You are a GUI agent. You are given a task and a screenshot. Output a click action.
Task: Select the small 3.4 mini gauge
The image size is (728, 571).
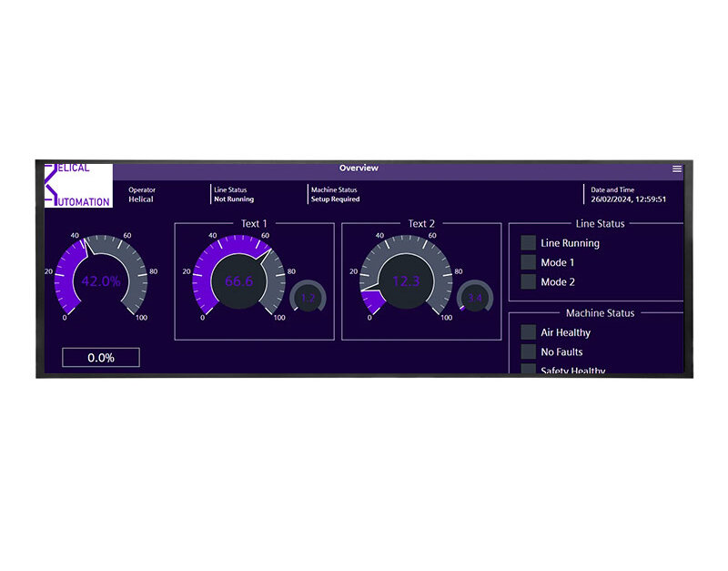pyautogui.click(x=474, y=298)
